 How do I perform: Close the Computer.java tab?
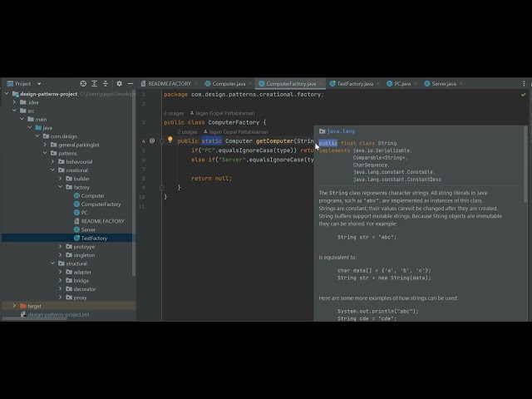coord(250,83)
